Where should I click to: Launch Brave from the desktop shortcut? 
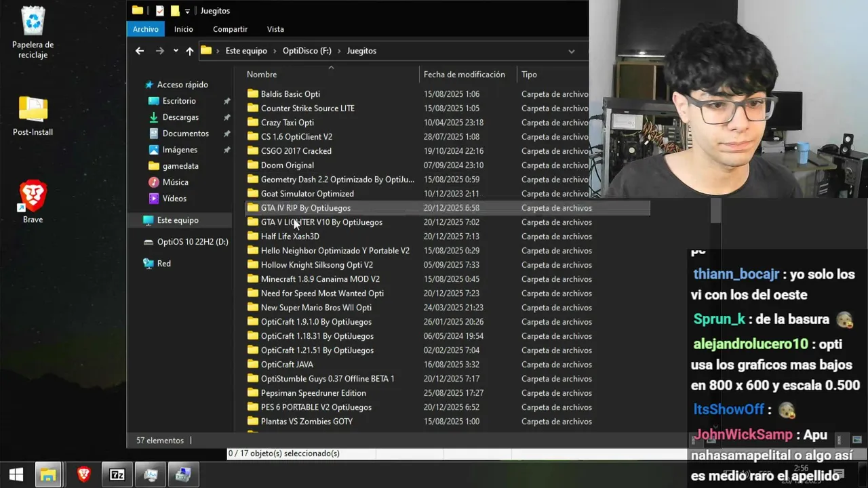[x=33, y=202]
